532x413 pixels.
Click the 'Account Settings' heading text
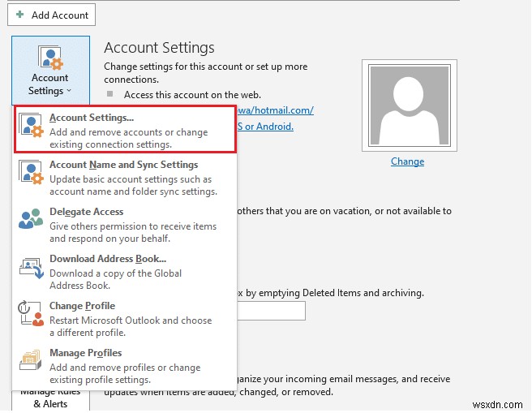click(159, 48)
